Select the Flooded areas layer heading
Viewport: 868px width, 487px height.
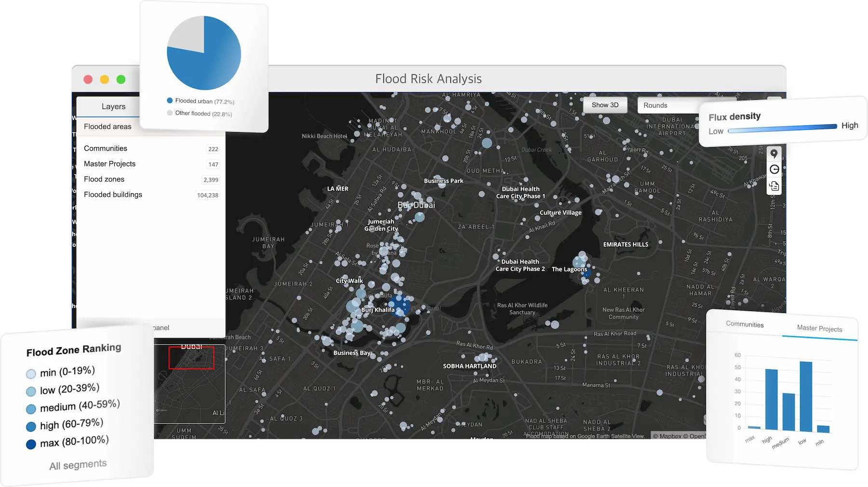108,126
